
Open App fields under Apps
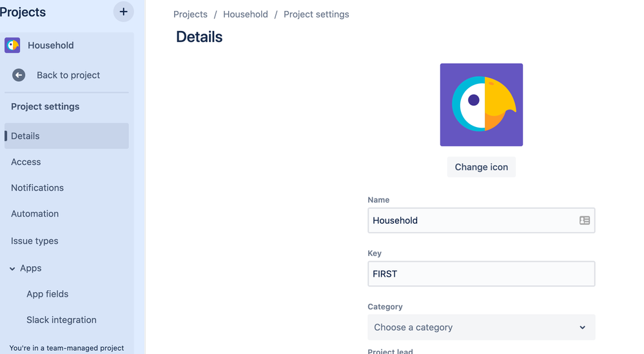coord(48,294)
